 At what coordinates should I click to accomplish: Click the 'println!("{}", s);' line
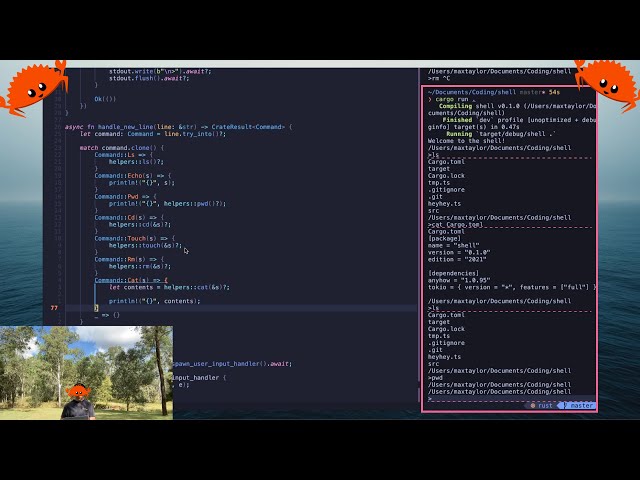coord(142,182)
